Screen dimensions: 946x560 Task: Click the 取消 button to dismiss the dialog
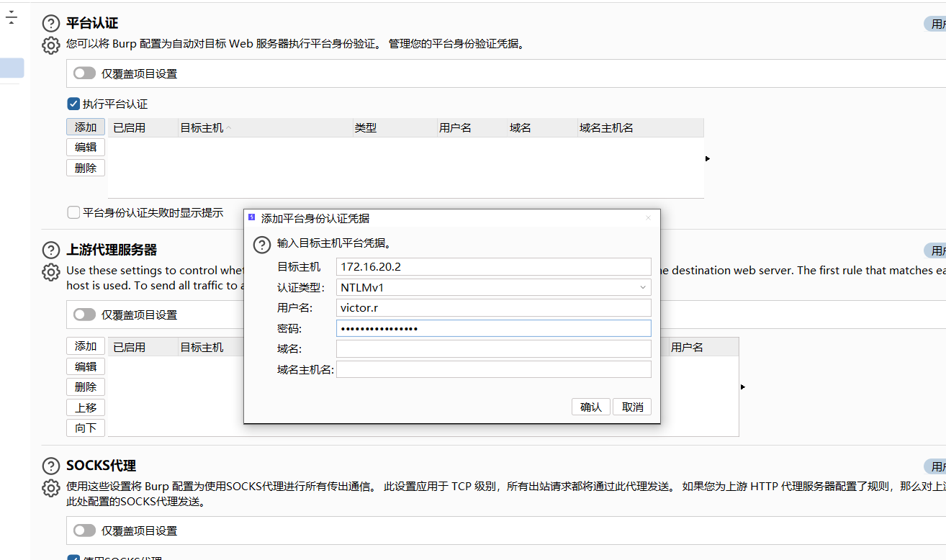coord(631,406)
